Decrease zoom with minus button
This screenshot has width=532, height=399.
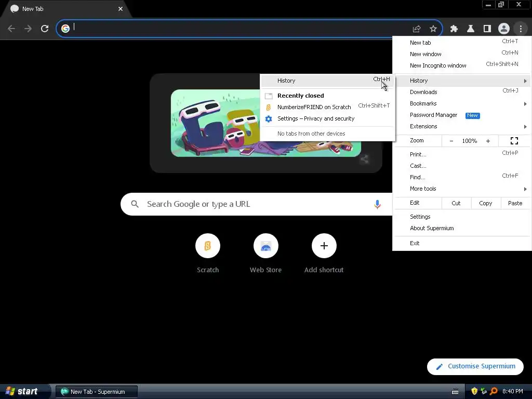(x=451, y=141)
